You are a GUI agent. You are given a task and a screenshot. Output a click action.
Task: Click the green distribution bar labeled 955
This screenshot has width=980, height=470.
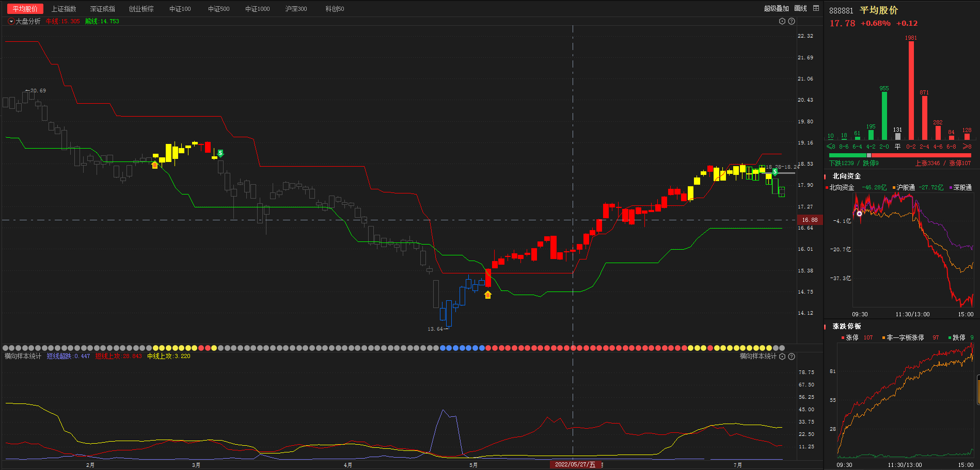[884, 116]
